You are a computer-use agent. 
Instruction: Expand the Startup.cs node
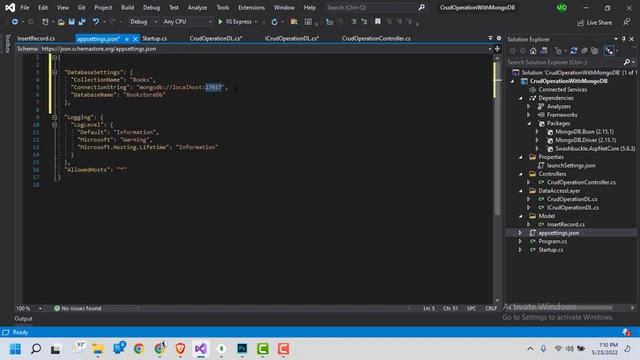click(x=520, y=250)
